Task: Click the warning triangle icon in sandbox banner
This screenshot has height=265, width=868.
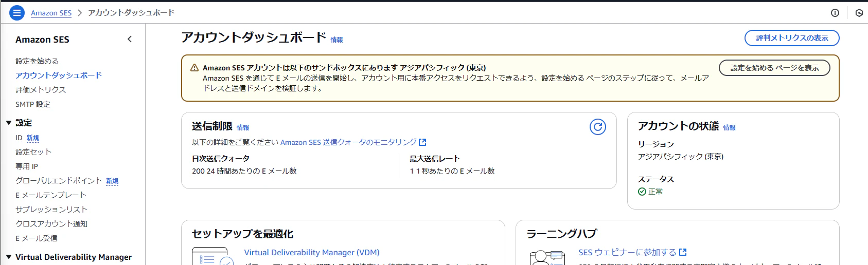Action: [x=194, y=68]
